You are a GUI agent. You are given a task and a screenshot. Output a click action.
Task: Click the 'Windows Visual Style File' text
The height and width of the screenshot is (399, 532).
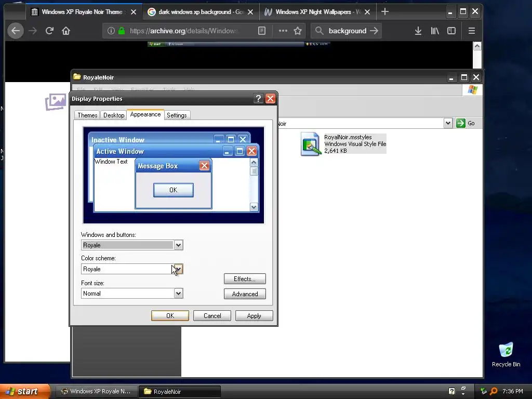(355, 144)
